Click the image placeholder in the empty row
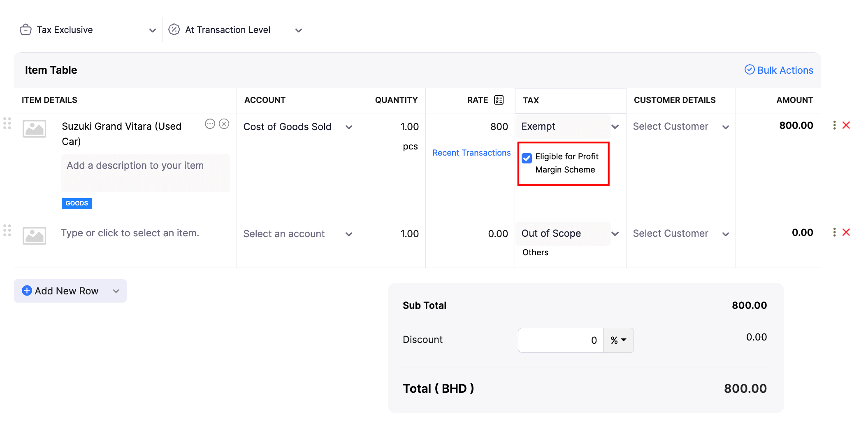This screenshot has height=429, width=868. (x=34, y=236)
